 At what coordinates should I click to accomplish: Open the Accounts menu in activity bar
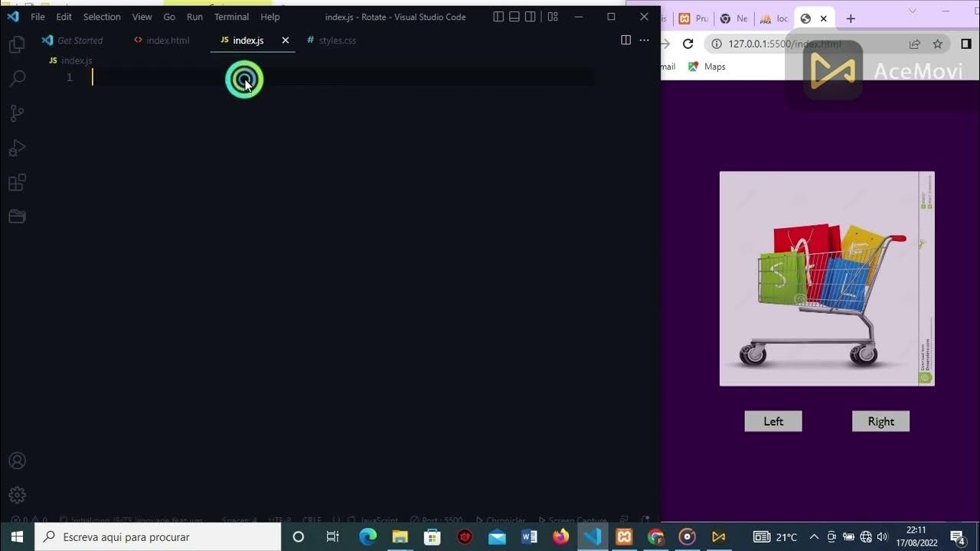[x=17, y=461]
